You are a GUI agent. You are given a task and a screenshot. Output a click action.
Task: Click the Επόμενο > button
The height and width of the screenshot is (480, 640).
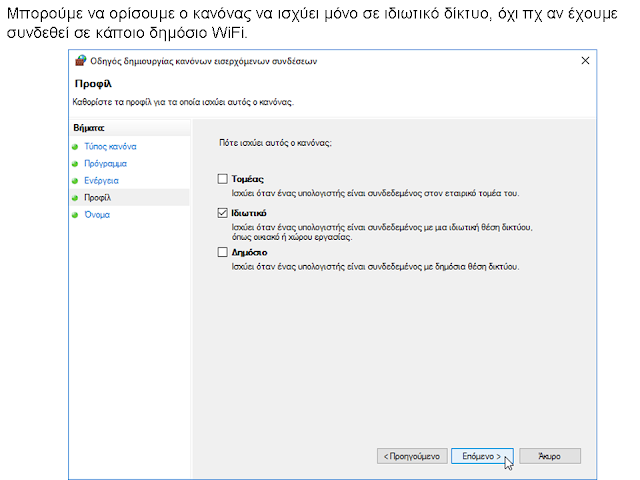[x=482, y=456]
